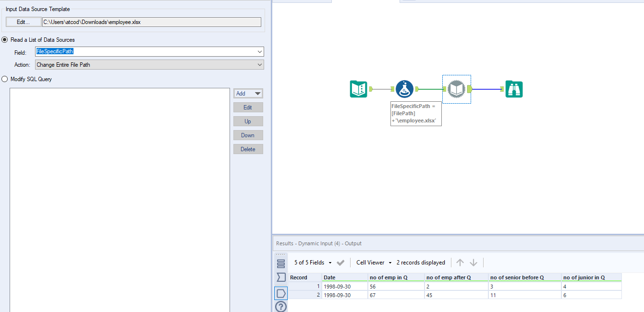Select the Read a List of Data Sources radio
This screenshot has width=644, height=312.
4,40
